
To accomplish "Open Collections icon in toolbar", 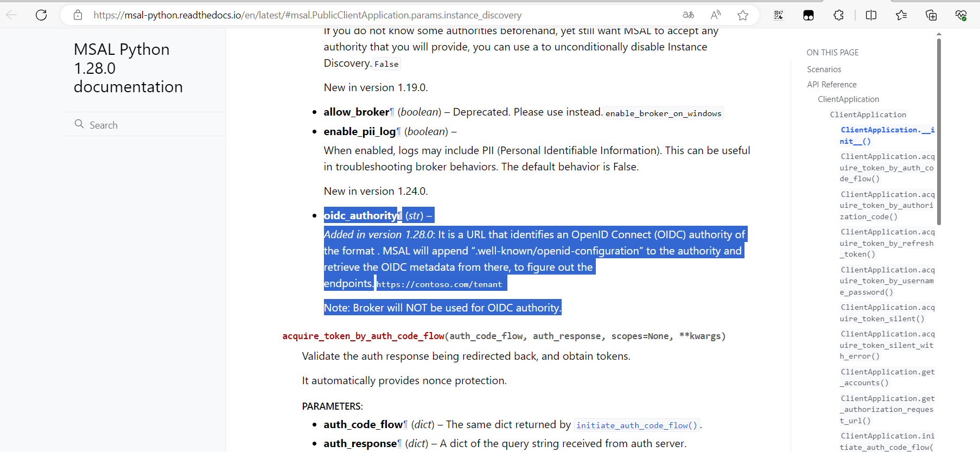I will coord(931,15).
